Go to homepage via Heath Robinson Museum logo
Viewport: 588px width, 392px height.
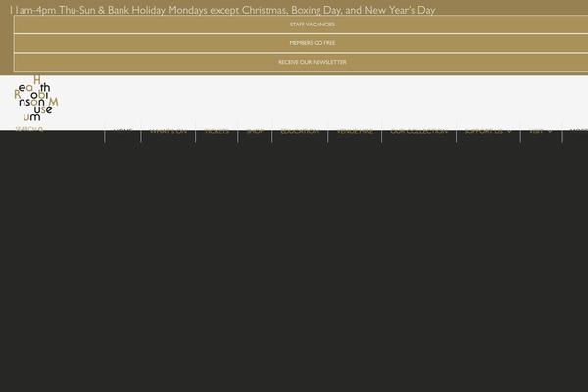point(36,98)
